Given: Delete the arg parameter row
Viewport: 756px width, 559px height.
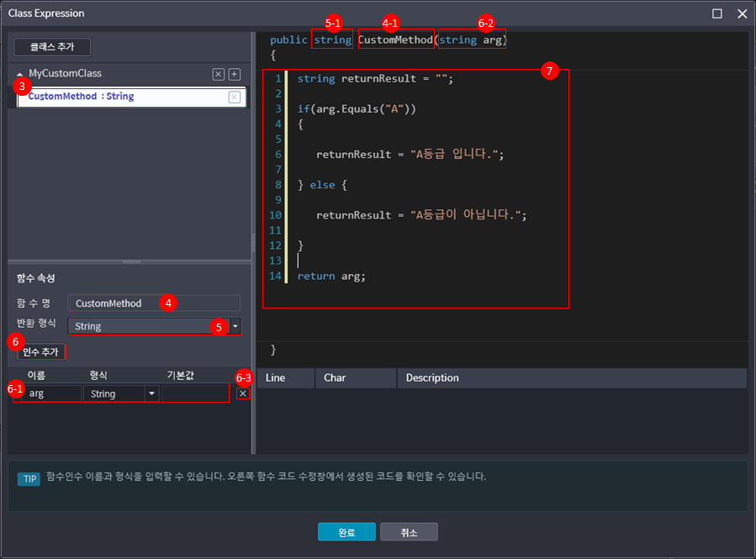Looking at the screenshot, I should tap(242, 393).
